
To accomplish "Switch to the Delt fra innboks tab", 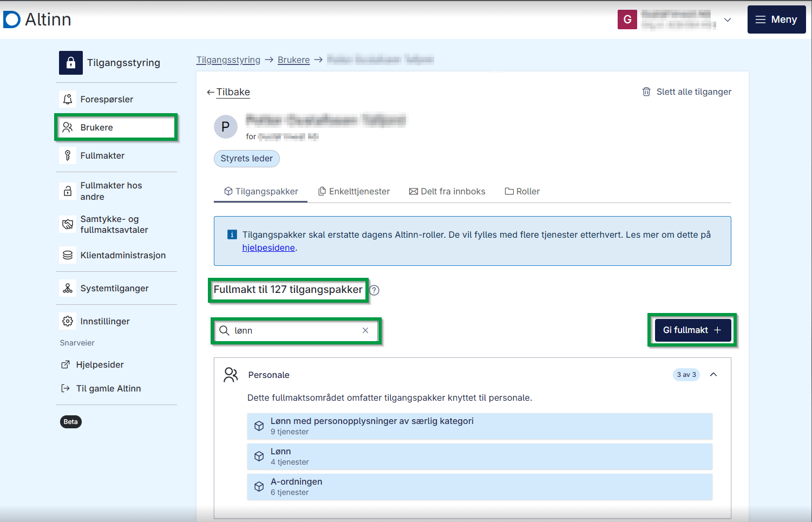I will point(447,191).
